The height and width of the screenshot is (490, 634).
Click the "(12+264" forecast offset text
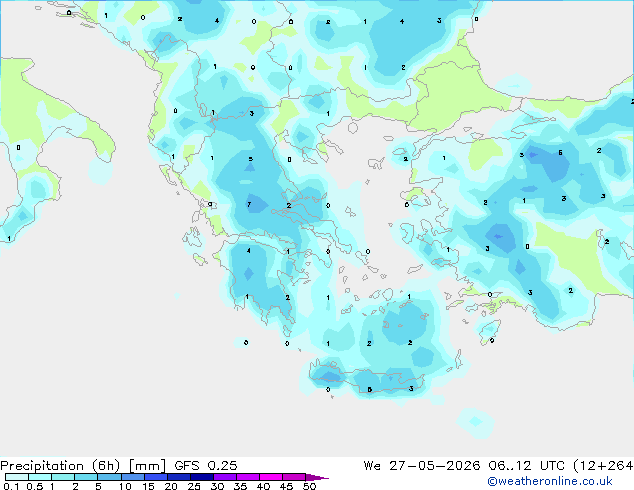click(603, 466)
